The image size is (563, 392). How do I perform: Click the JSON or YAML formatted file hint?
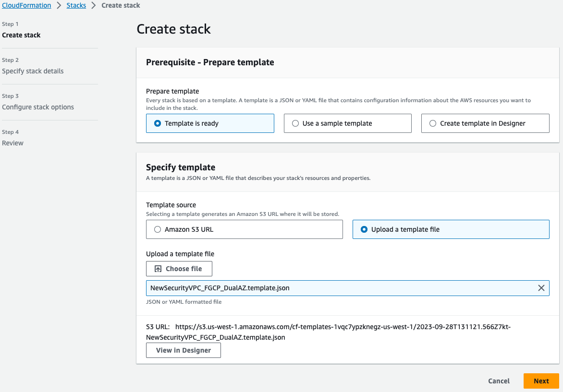tap(184, 302)
